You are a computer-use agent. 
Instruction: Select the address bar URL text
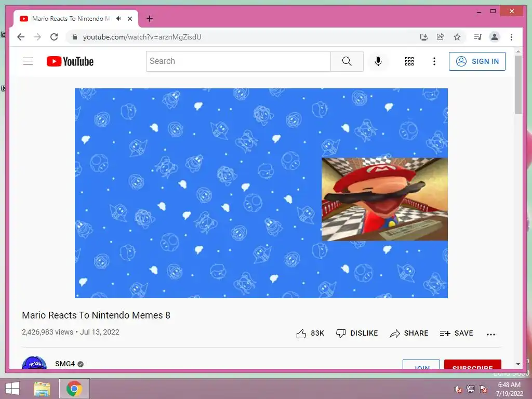point(142,37)
